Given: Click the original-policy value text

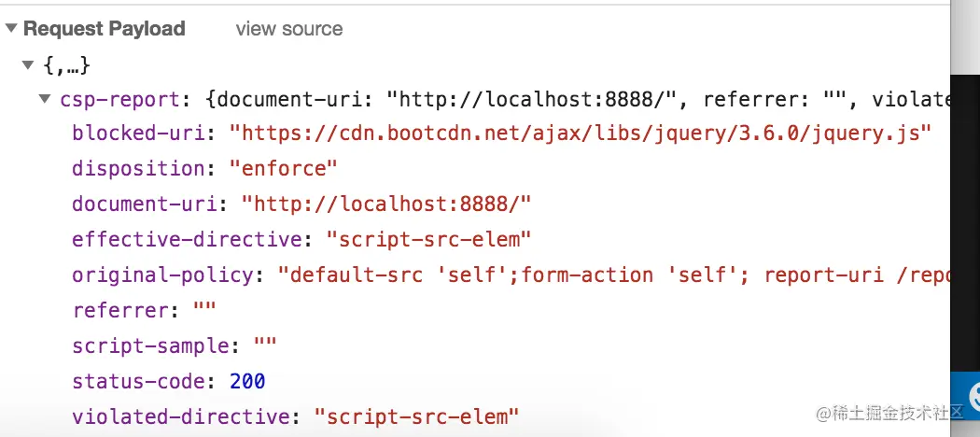Looking at the screenshot, I should [614, 275].
